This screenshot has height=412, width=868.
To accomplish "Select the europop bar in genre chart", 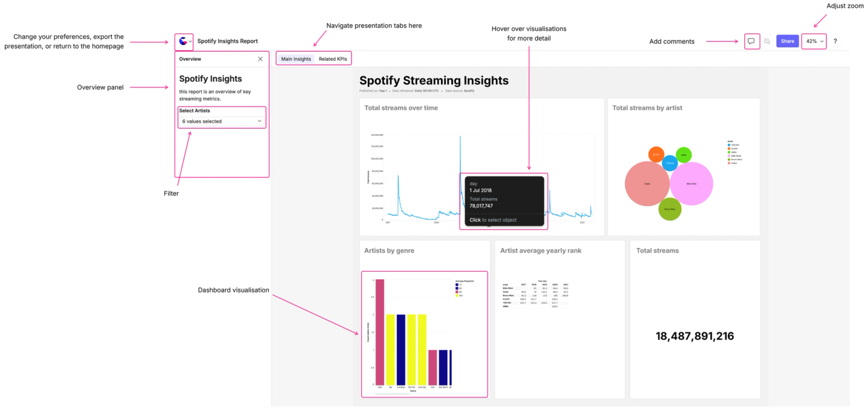I will coord(401,350).
